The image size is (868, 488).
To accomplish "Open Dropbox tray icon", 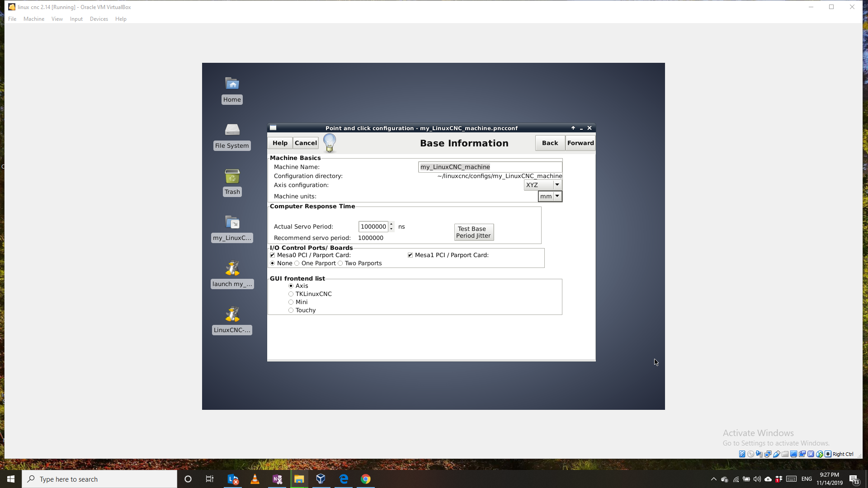I will click(x=778, y=479).
